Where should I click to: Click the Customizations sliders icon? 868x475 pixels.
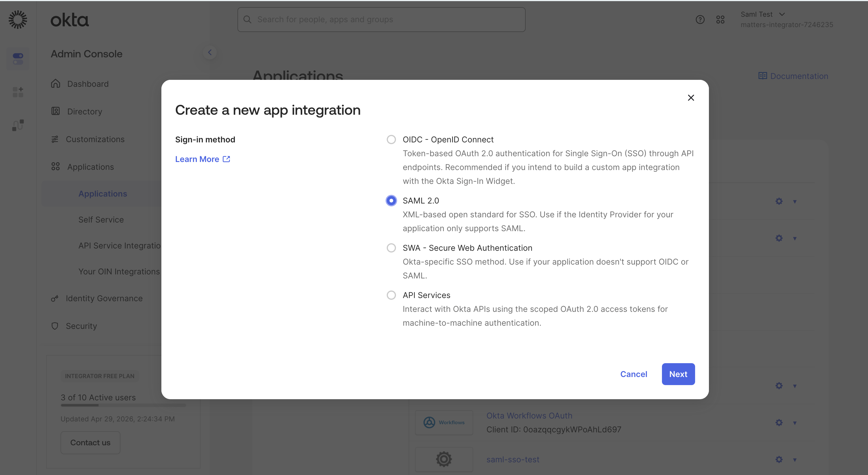pos(55,139)
